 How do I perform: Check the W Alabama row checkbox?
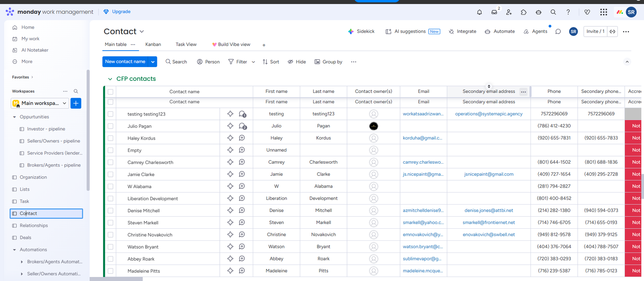pyautogui.click(x=110, y=187)
